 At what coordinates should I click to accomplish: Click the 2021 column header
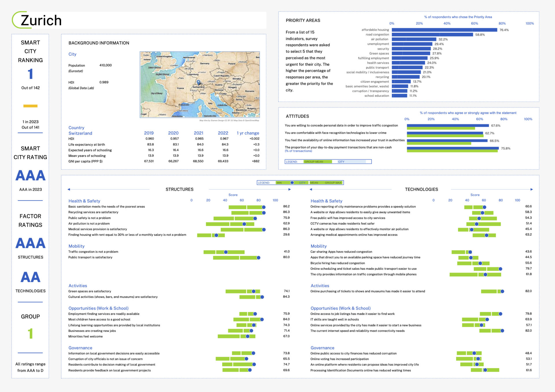click(x=199, y=133)
